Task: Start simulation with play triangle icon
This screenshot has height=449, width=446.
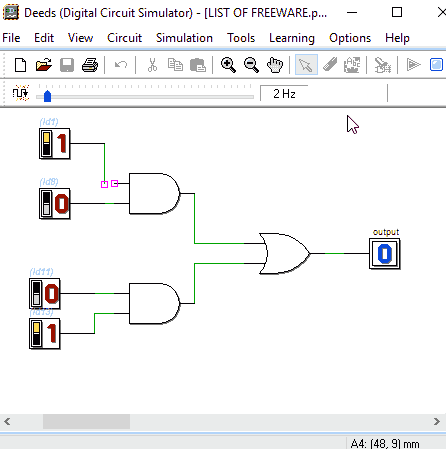Action: (413, 65)
